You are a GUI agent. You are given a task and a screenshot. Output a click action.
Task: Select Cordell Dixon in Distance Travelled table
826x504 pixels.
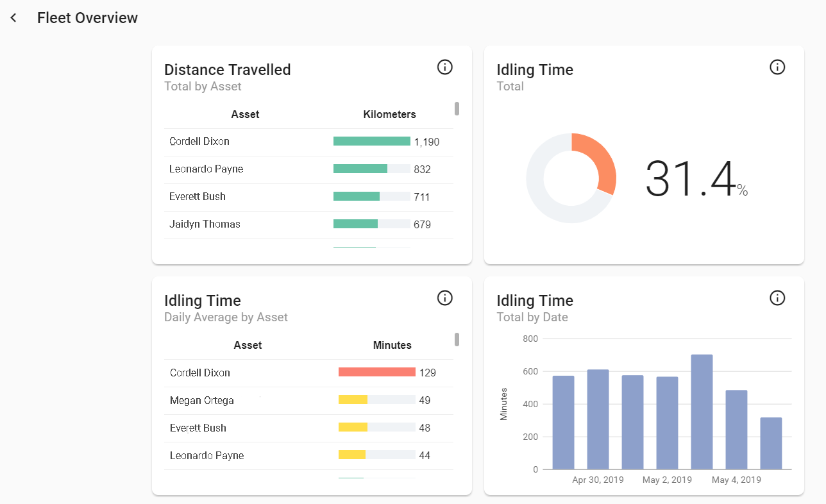coord(199,141)
